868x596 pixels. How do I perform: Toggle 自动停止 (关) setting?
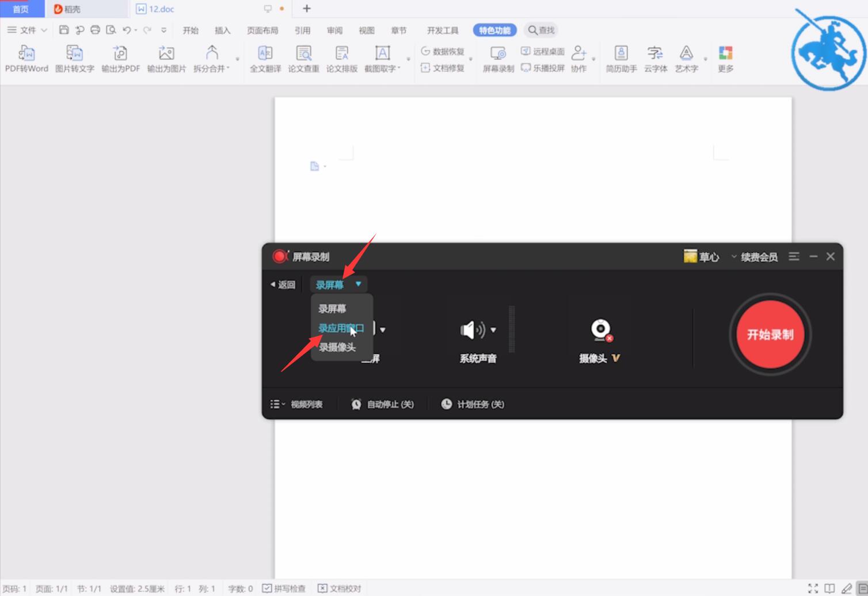point(382,404)
